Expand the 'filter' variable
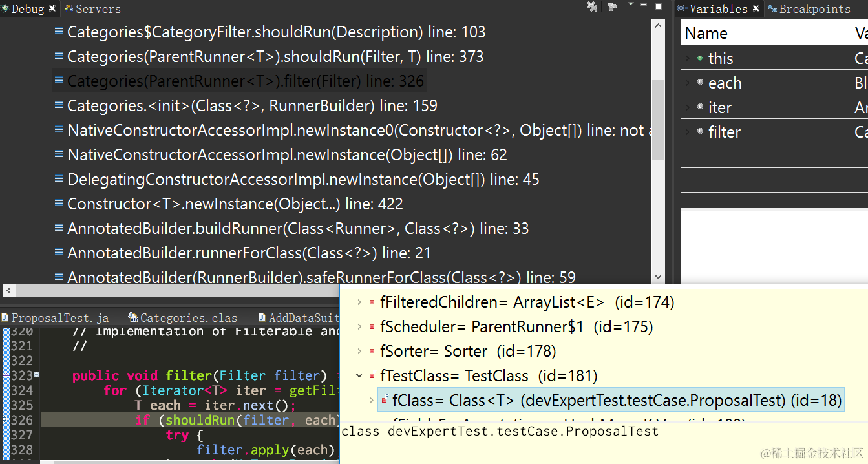This screenshot has width=868, height=464. click(x=688, y=132)
